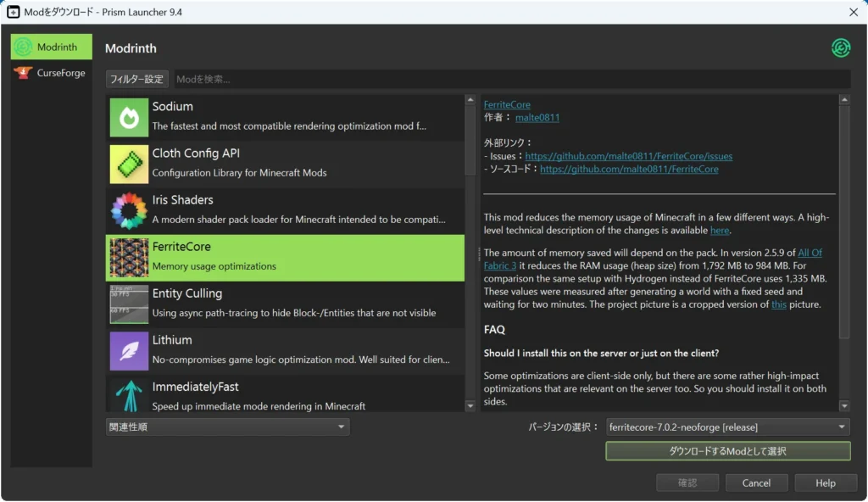Open the ferritecore version selection dropdown
The height and width of the screenshot is (502, 868).
(727, 427)
